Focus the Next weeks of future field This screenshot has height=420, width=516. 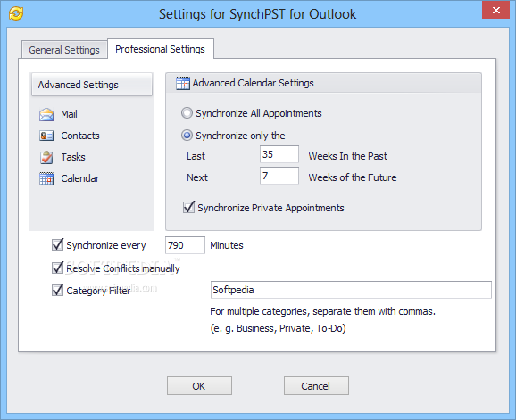point(279,176)
